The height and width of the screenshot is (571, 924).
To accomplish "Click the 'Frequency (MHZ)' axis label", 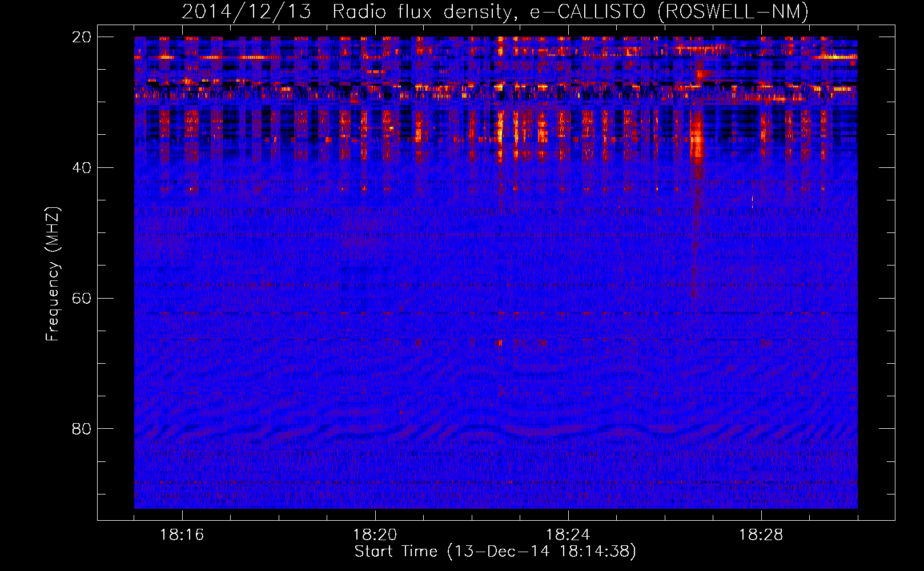I will [x=53, y=274].
